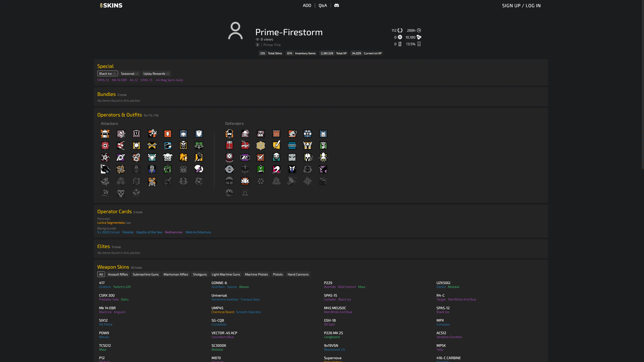Screen dimensions: 644x362
Task: Open Lorica Segmentata portrait card
Action: point(111,223)
